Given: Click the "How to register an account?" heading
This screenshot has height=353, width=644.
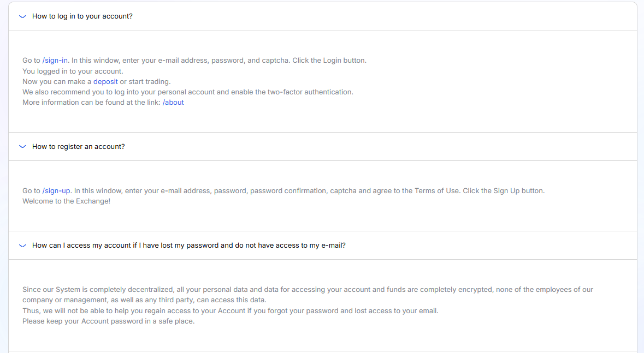Looking at the screenshot, I should 78,147.
